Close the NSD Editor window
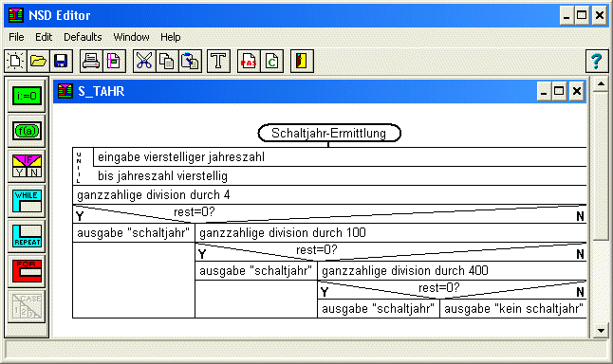The height and width of the screenshot is (364, 613). (600, 15)
